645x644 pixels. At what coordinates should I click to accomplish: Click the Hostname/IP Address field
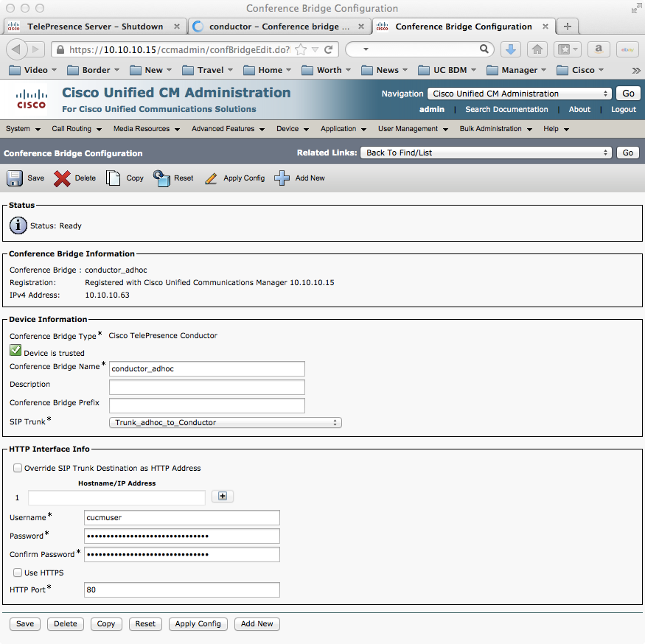click(x=116, y=497)
